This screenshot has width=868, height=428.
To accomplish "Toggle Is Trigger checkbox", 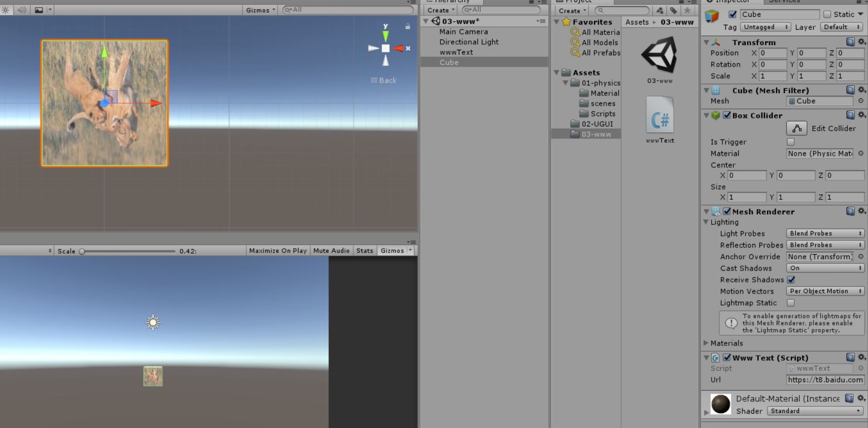I will 791,142.
